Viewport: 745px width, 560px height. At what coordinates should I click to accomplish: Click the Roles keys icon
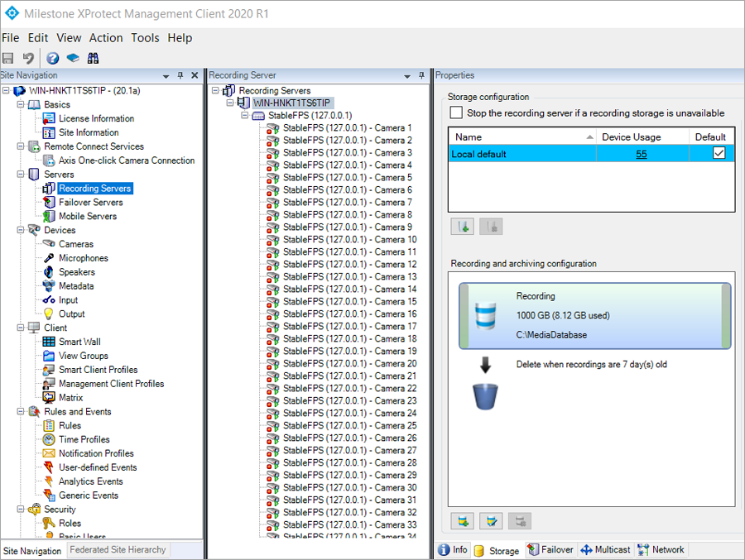49,523
